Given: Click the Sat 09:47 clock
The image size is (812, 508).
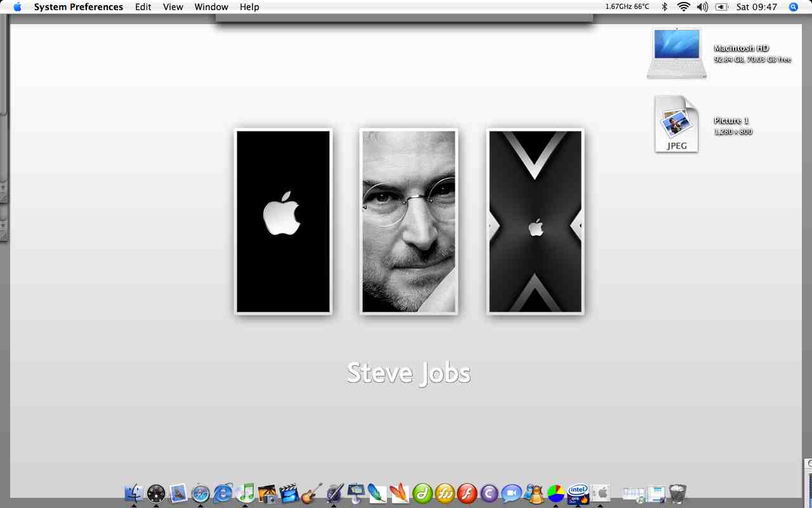Looking at the screenshot, I should point(757,7).
